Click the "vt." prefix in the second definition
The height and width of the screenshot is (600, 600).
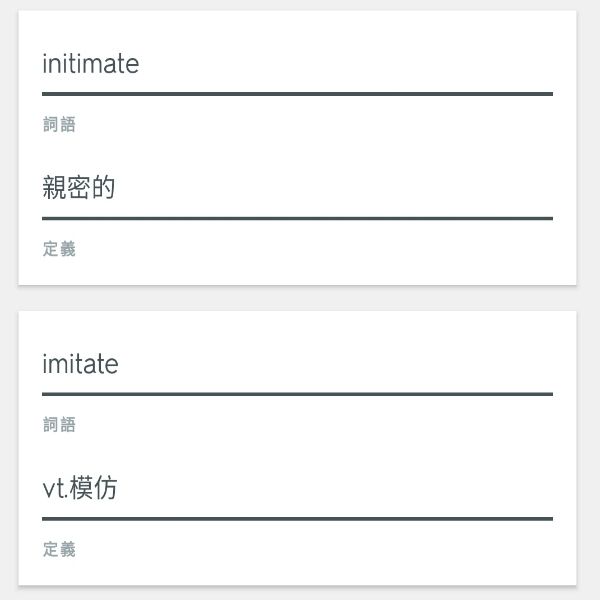pos(54,489)
